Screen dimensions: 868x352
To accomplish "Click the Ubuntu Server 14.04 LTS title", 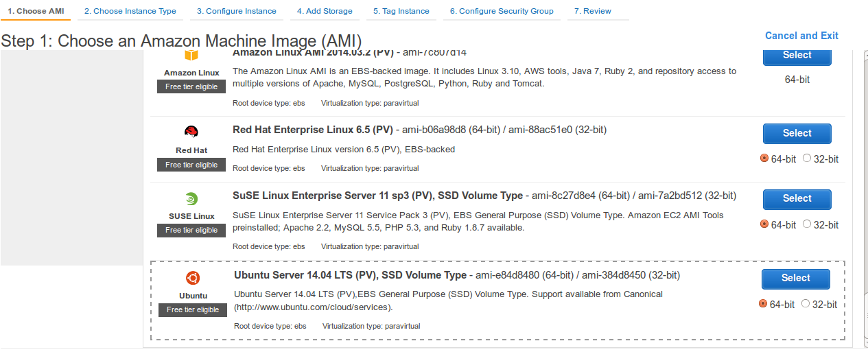I will 350,275.
